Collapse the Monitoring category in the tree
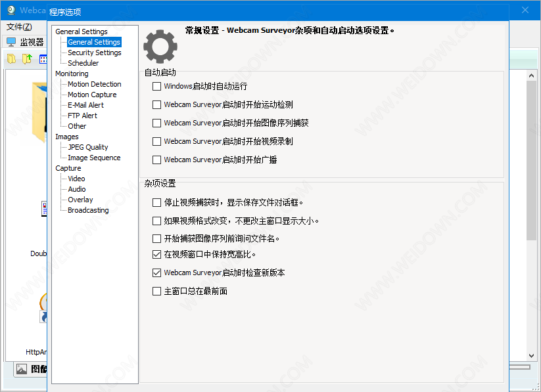Image resolution: width=541 pixels, height=392 pixels. click(71, 74)
